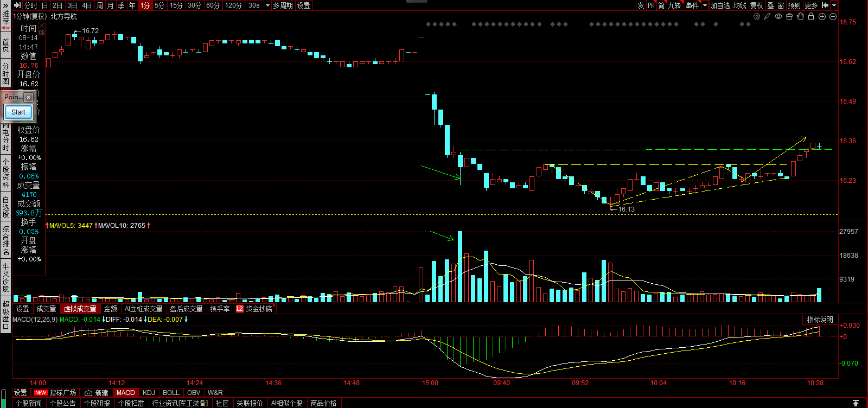
Task: Open the toolbox briefcase icon
Action: pos(789,16)
